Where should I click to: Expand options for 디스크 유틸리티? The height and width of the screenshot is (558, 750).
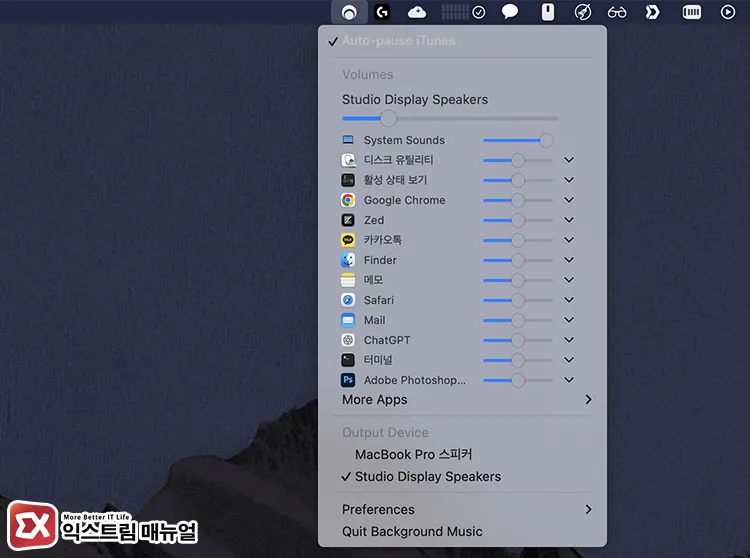pos(569,160)
